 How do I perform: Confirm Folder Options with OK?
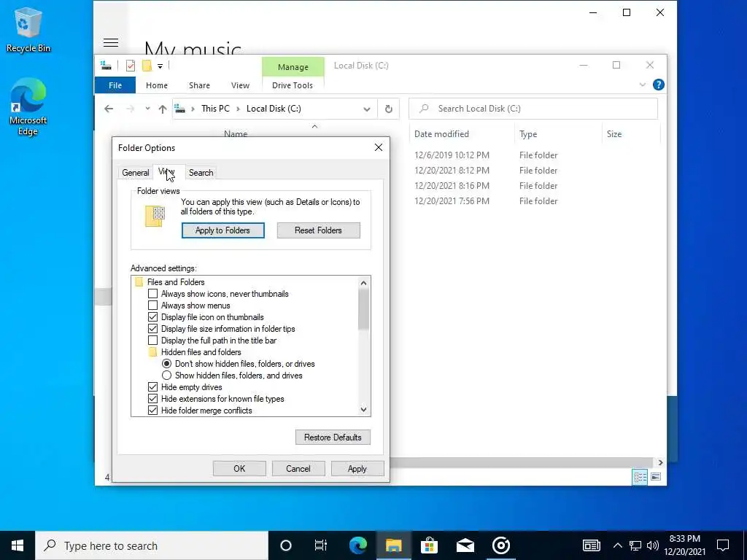click(239, 469)
